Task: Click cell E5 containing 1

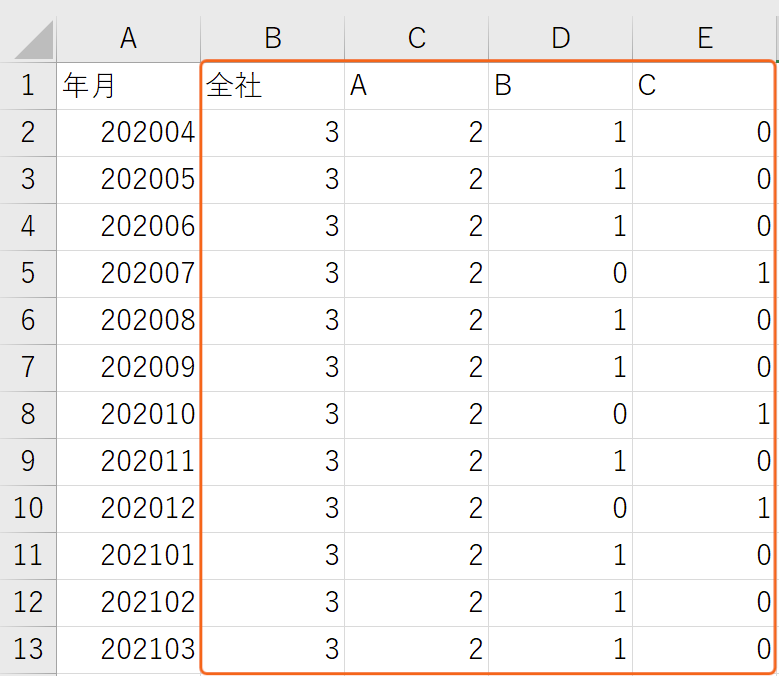Action: [x=705, y=274]
